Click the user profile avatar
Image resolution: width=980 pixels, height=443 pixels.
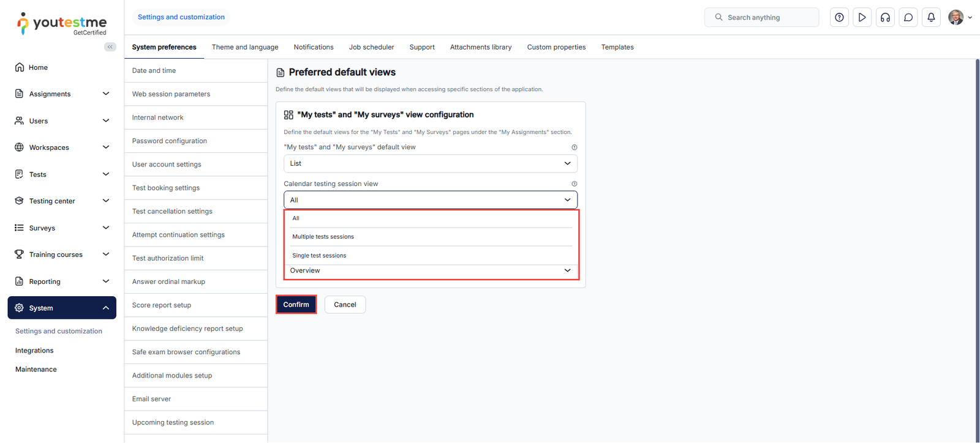(x=956, y=18)
